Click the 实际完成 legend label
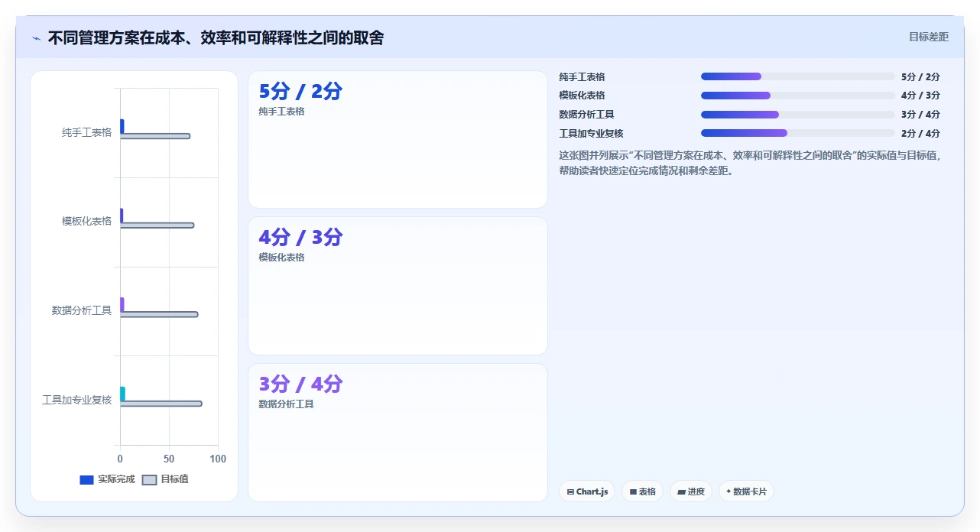This screenshot has width=980, height=532. click(116, 479)
